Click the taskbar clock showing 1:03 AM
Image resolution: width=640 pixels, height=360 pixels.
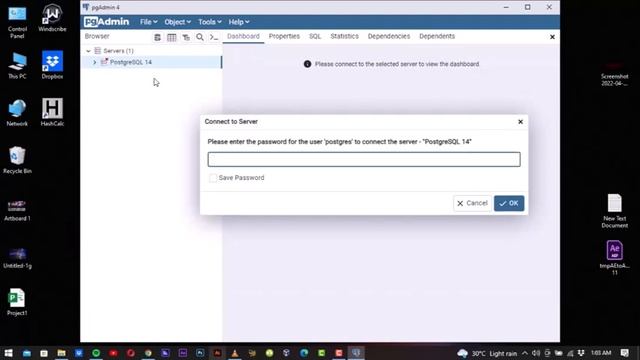click(601, 353)
